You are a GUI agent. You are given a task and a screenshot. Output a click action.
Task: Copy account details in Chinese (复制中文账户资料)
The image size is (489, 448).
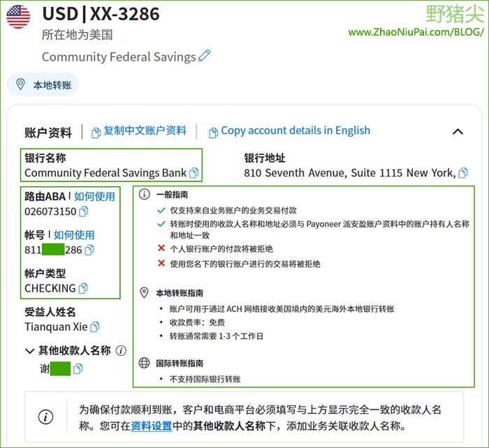coord(139,131)
